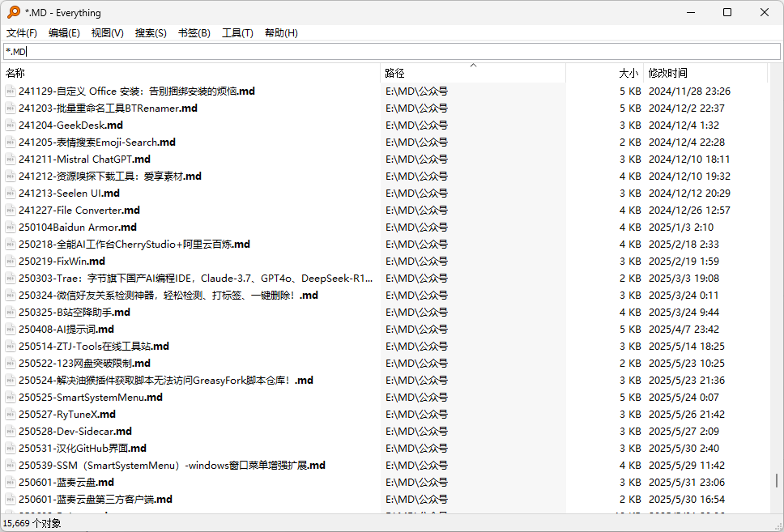Open the 文件(F) menu

tap(22, 33)
